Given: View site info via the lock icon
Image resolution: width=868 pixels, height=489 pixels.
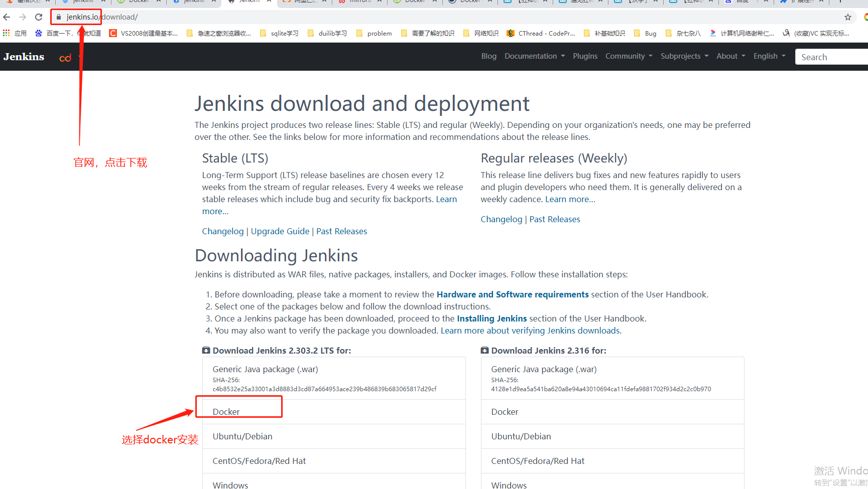Looking at the screenshot, I should (x=59, y=17).
